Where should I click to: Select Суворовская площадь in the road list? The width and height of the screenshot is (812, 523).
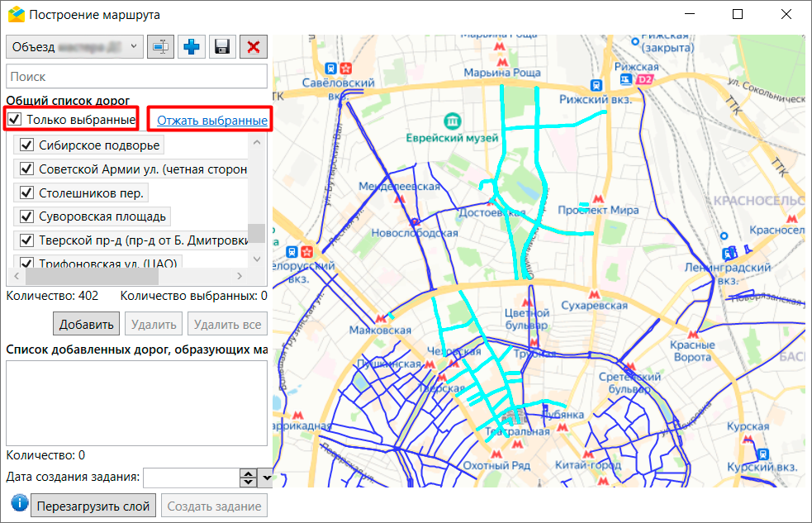[x=102, y=217]
